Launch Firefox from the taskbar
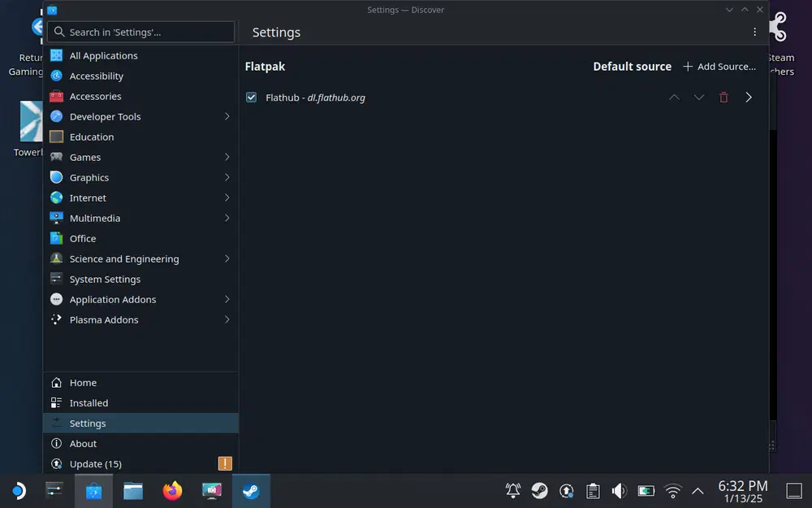The image size is (812, 508). coord(172,490)
